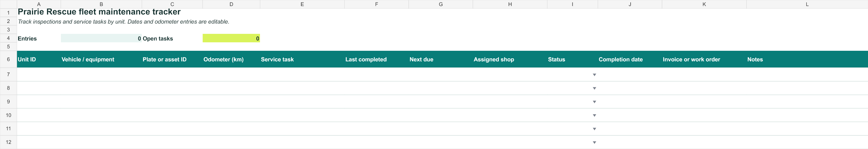Select column F header
The image size is (868, 149).
(x=376, y=4)
